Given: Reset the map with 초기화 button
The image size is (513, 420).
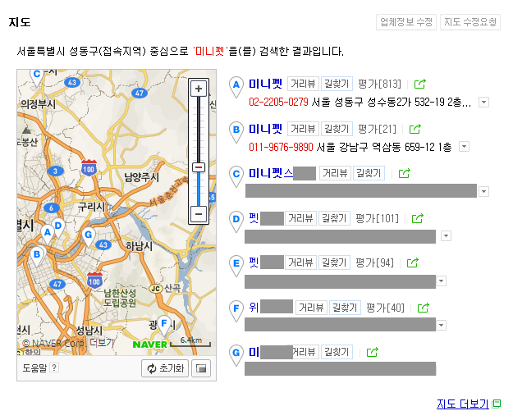Looking at the screenshot, I should (165, 368).
